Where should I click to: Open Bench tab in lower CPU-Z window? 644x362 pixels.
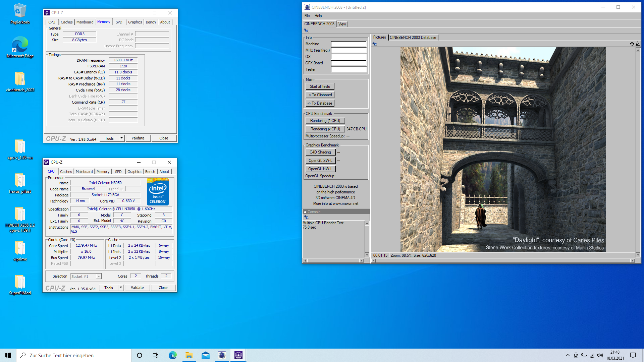coord(150,172)
